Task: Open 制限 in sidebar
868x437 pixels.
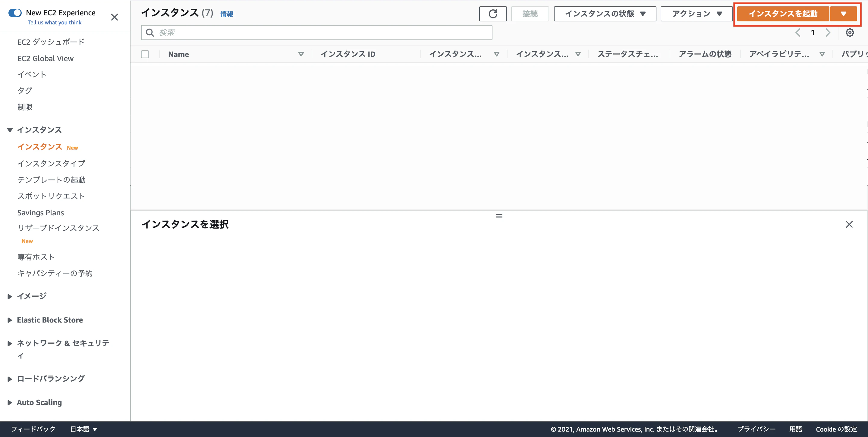Action: [x=25, y=107]
